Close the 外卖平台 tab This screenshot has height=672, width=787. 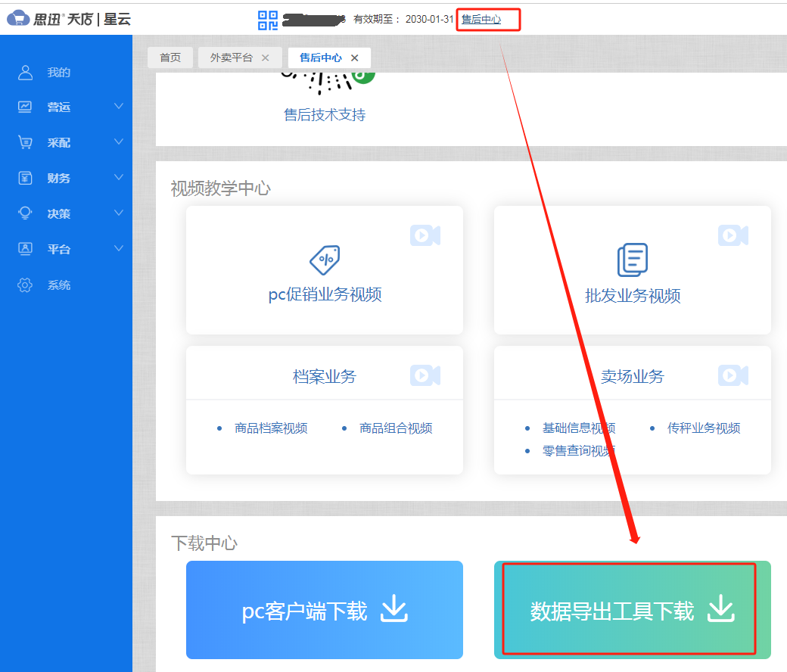tap(266, 58)
